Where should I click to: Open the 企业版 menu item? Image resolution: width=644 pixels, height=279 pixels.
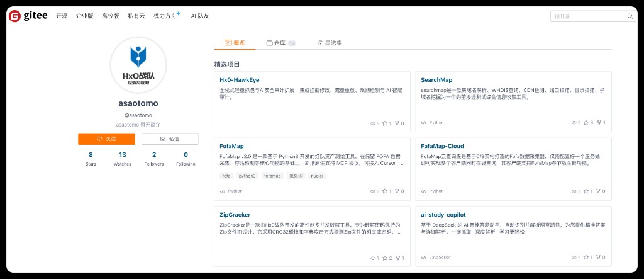point(85,16)
